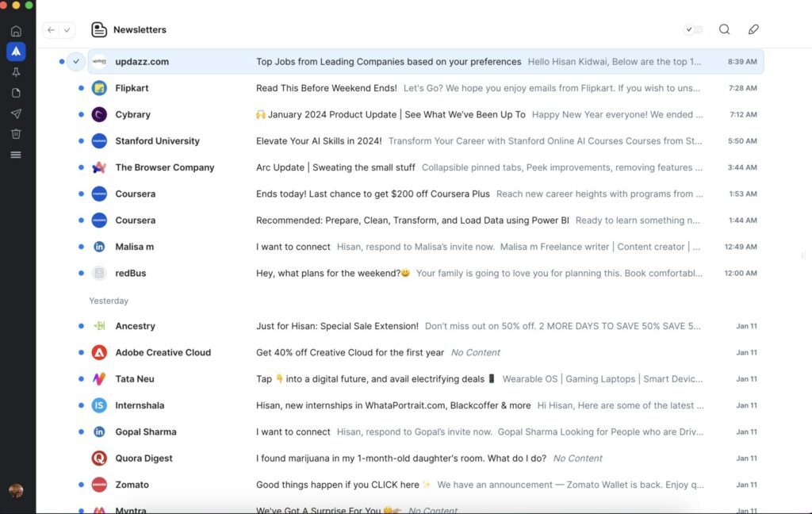
Task: Compose a new email using the pencil icon
Action: click(x=753, y=29)
